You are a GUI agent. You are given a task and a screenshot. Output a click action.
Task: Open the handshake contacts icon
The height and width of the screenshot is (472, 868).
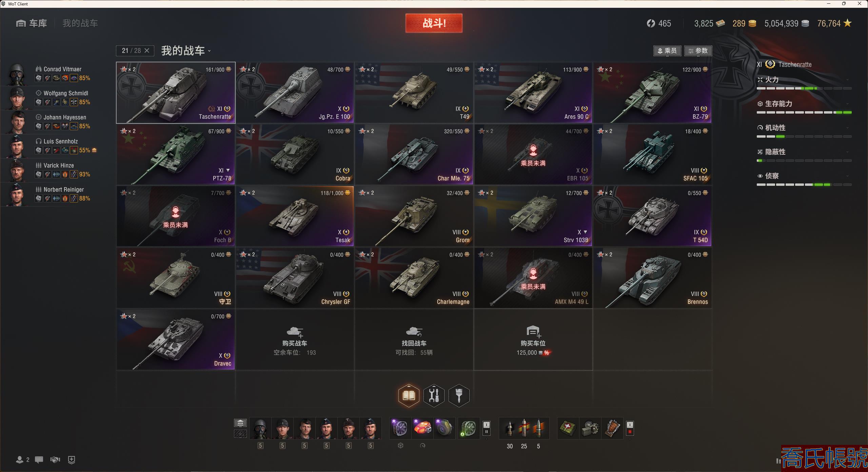click(55, 460)
